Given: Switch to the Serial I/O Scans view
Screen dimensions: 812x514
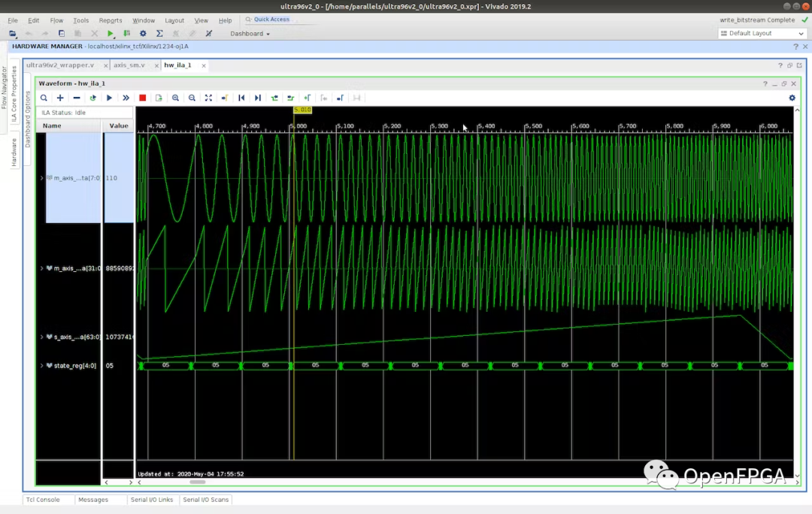Looking at the screenshot, I should (205, 500).
